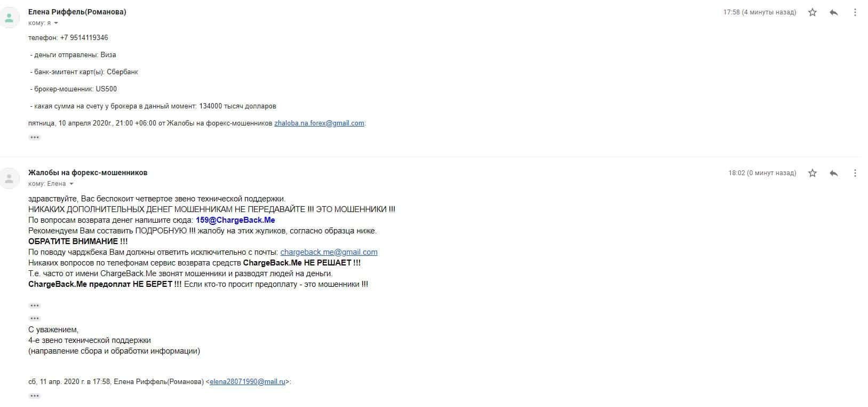
Task: Click sender name Жалобы на форекс-мошенников
Action: [x=87, y=173]
